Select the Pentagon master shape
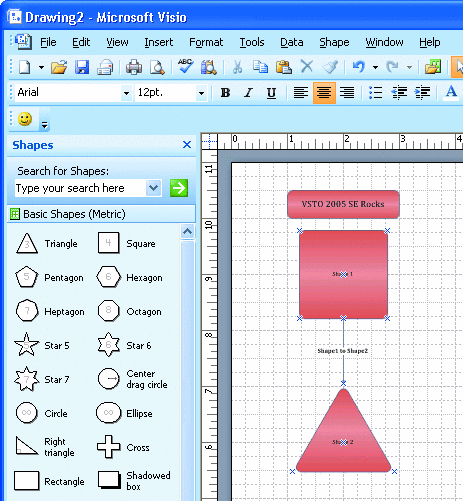Screen dimensions: 463x501 pyautogui.click(x=49, y=277)
